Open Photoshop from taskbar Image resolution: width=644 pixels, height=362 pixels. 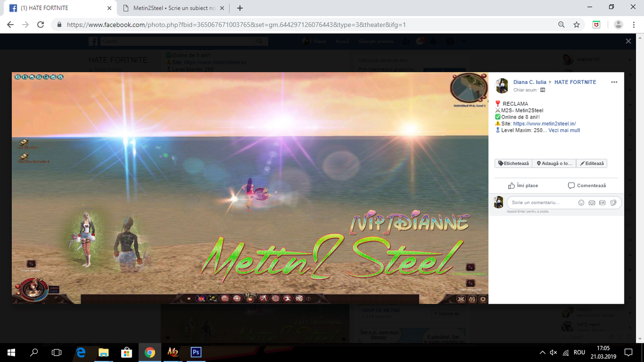click(x=196, y=352)
